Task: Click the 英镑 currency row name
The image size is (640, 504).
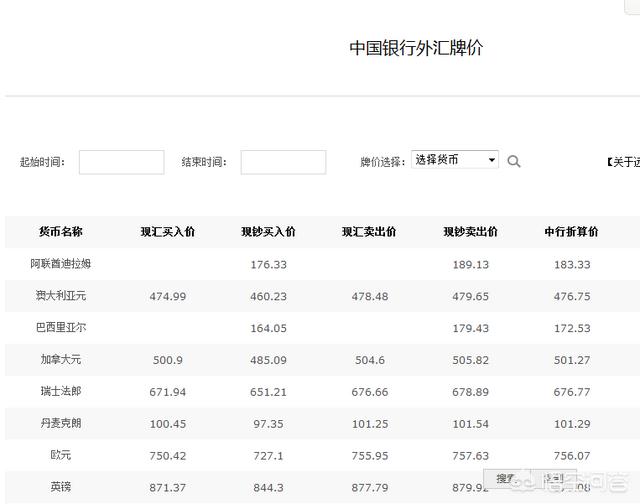Action: point(61,486)
